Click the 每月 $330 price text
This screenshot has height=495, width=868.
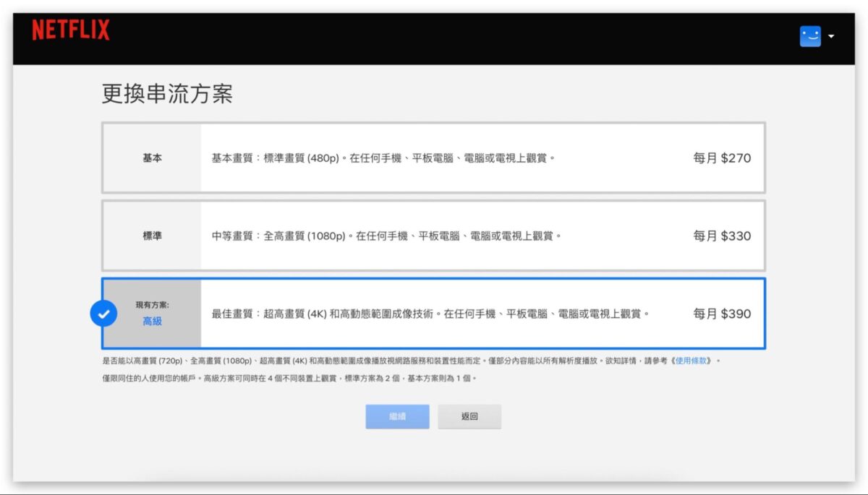point(722,236)
